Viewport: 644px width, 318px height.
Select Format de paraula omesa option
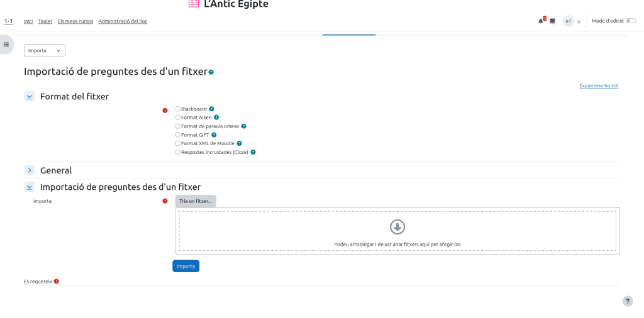[177, 126]
